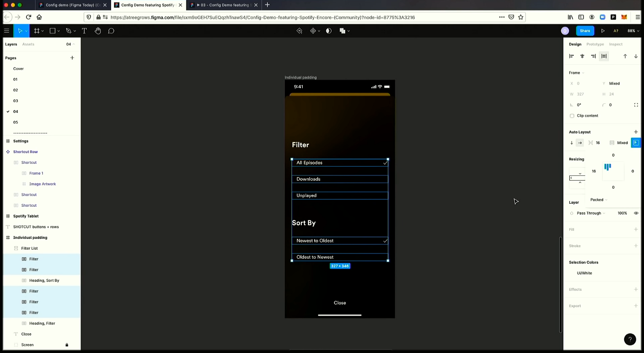
Task: Click the Use as mask toolbar icon
Action: point(329,31)
